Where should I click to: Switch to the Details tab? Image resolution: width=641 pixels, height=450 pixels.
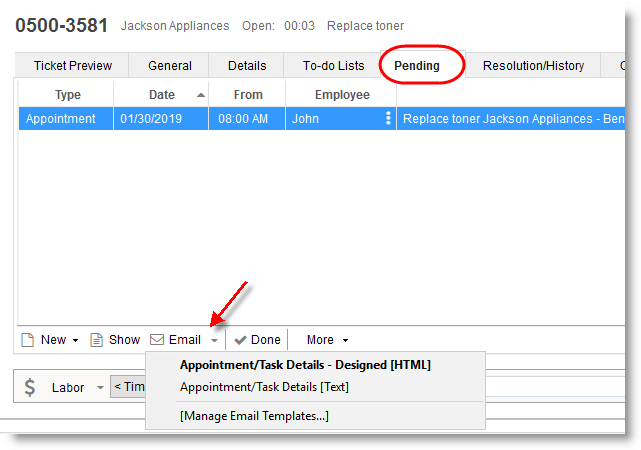247,66
